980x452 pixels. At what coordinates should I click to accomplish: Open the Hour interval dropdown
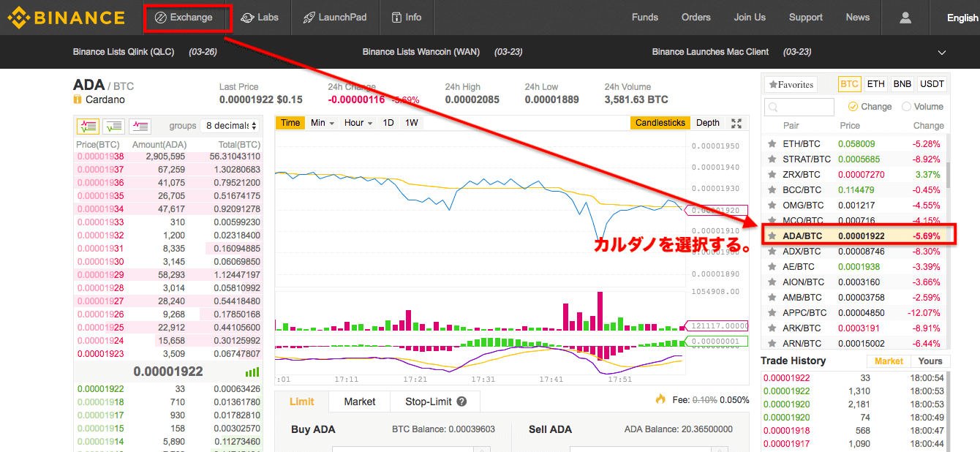358,123
